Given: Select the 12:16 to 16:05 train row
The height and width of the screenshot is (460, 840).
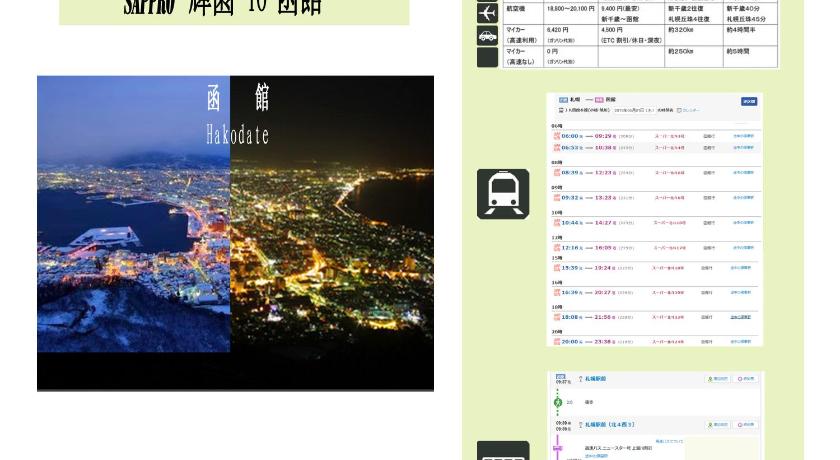Looking at the screenshot, I should coord(656,247).
